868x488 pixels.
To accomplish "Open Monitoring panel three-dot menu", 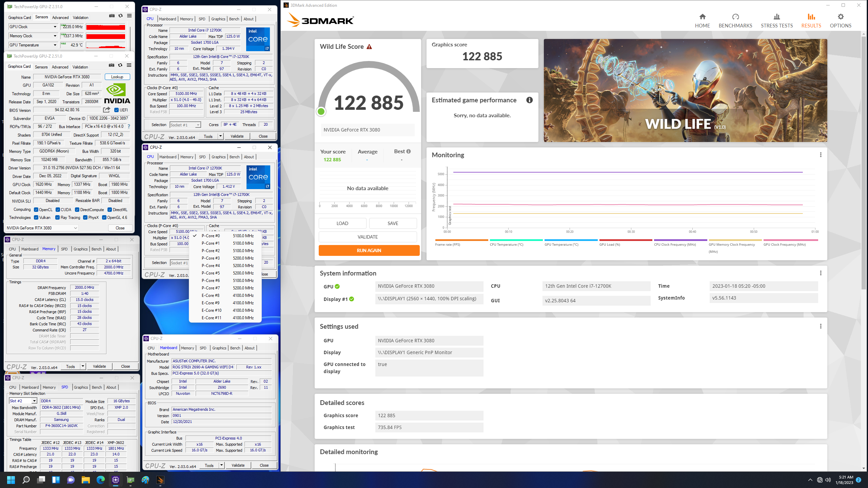I will click(x=821, y=155).
